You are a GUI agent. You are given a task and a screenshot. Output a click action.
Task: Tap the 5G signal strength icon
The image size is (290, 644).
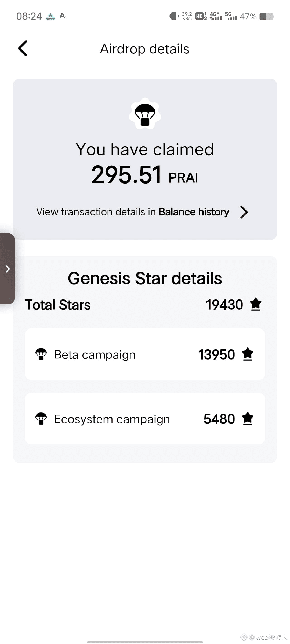(231, 16)
